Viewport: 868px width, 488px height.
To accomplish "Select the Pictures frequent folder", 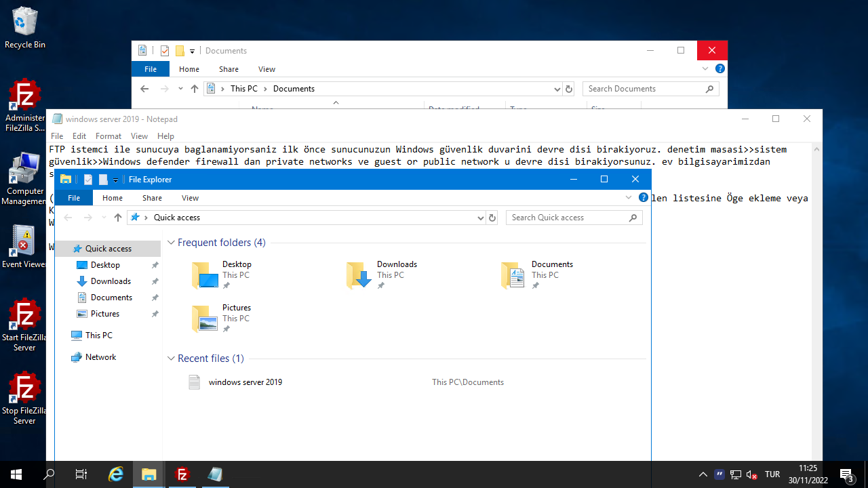I will coord(239,319).
